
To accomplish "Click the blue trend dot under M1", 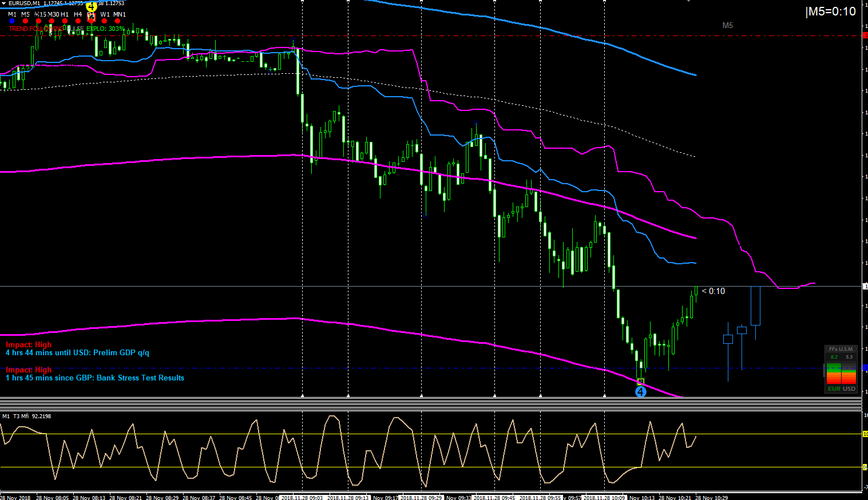I will tap(12, 21).
